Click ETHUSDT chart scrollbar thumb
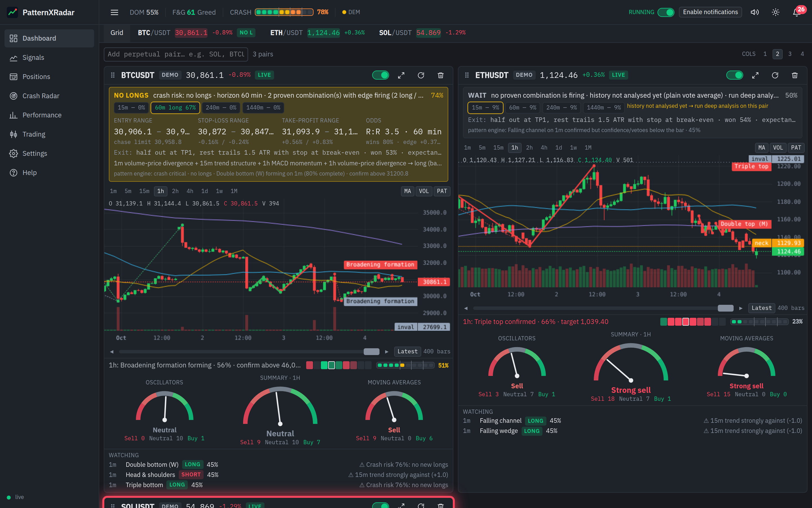 pos(725,308)
